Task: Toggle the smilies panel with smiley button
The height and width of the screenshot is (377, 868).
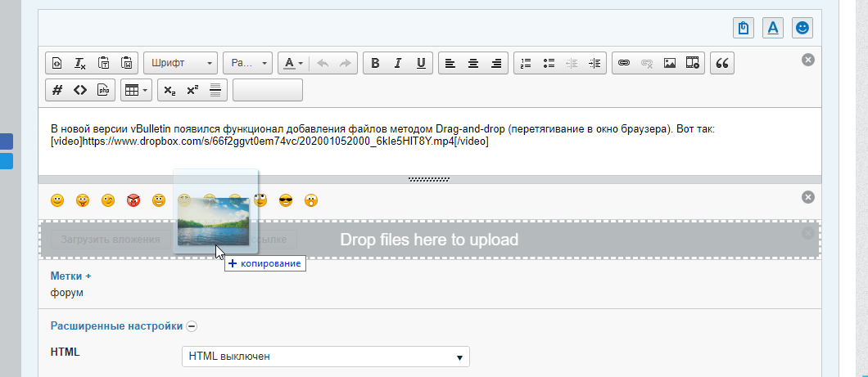Action: pyautogui.click(x=802, y=28)
